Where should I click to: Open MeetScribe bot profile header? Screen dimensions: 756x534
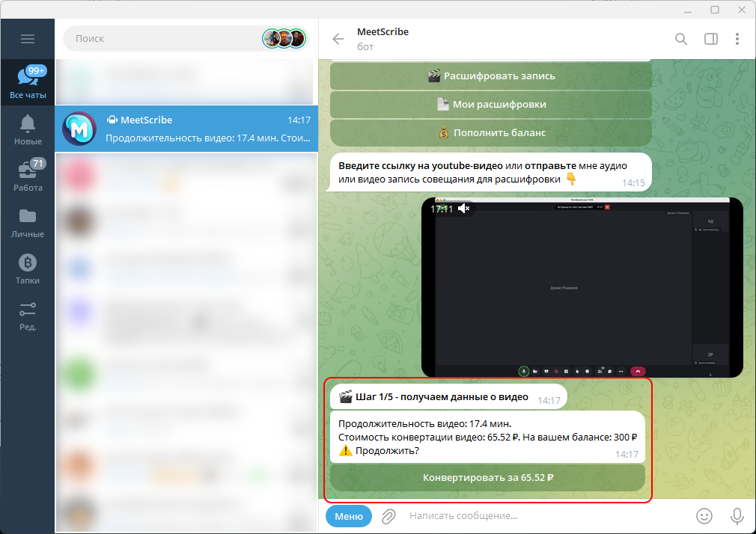click(x=382, y=39)
